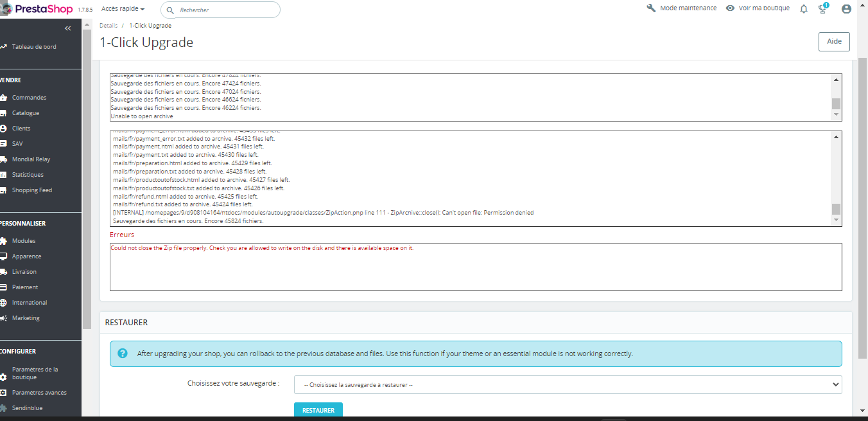This screenshot has height=421, width=868.
Task: Click the PrestaShop version 1.7.8.5 label
Action: tap(85, 10)
